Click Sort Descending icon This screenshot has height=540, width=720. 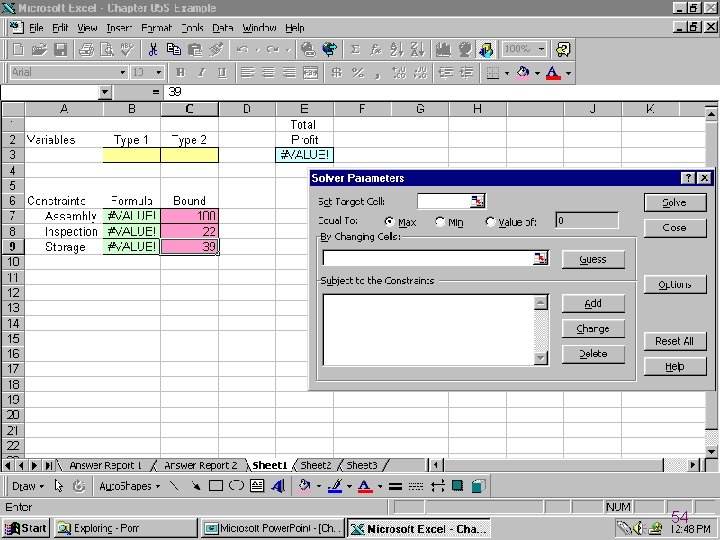tap(417, 50)
